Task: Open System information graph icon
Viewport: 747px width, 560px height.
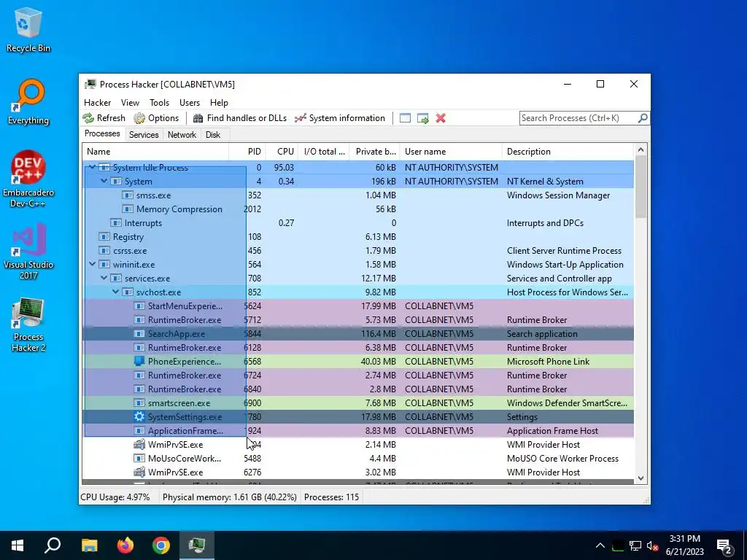Action: point(300,118)
